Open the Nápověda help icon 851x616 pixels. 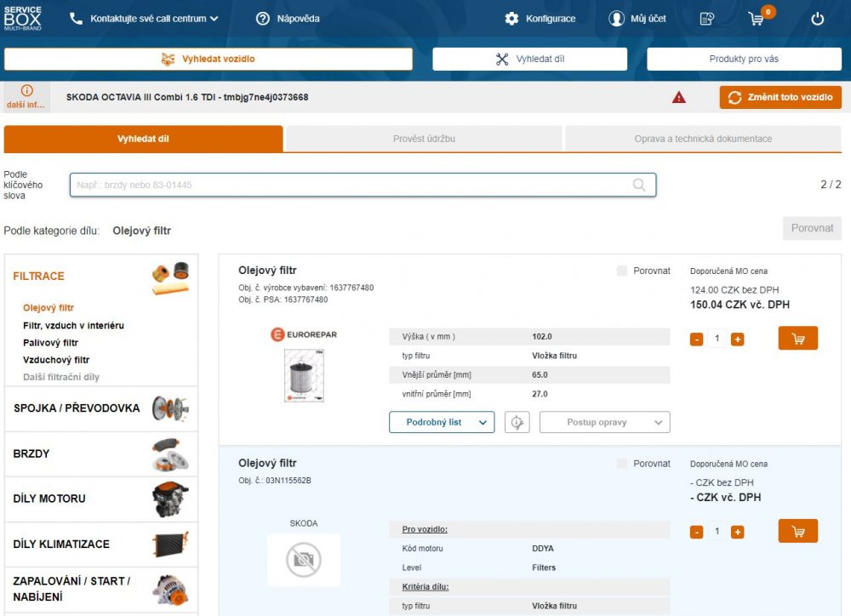(263, 19)
